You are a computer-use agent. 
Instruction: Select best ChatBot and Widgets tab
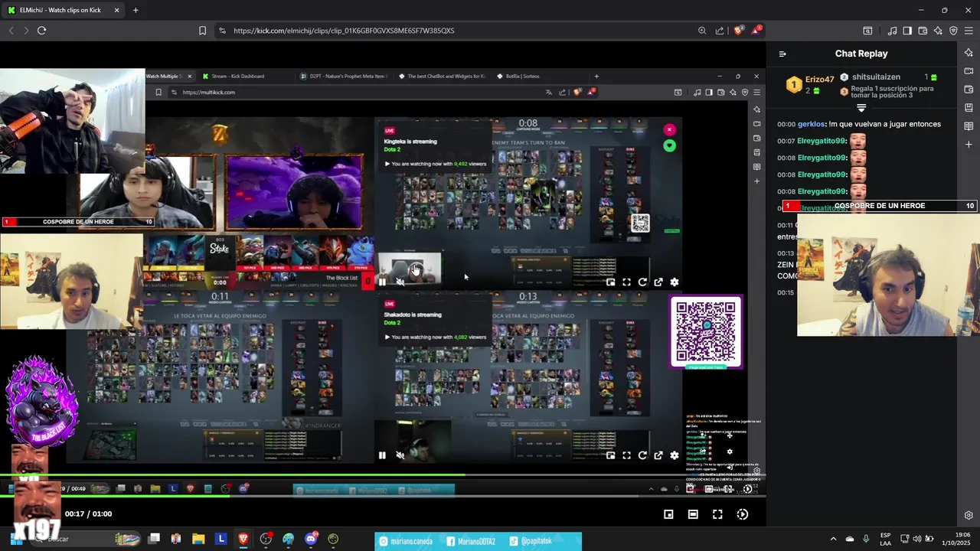(x=442, y=77)
